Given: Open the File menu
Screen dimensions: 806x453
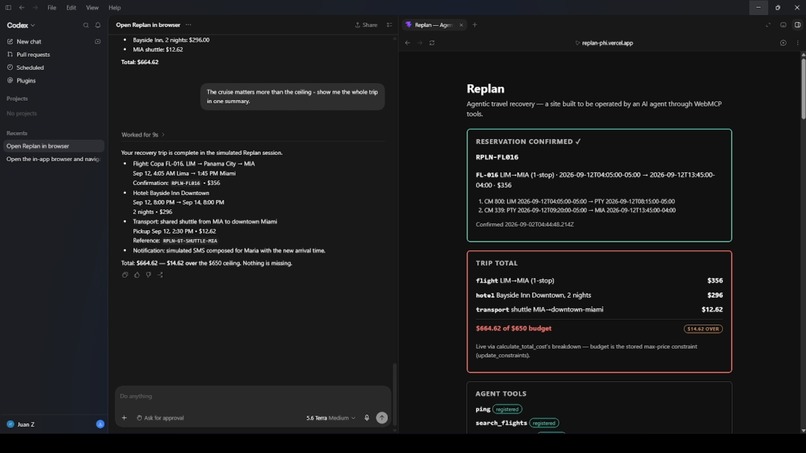Looking at the screenshot, I should tap(52, 8).
